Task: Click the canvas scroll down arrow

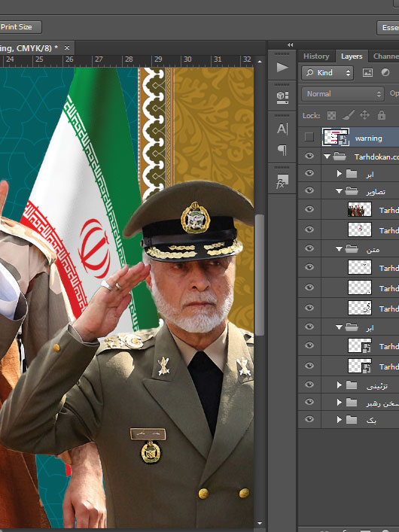Action: 260,524
